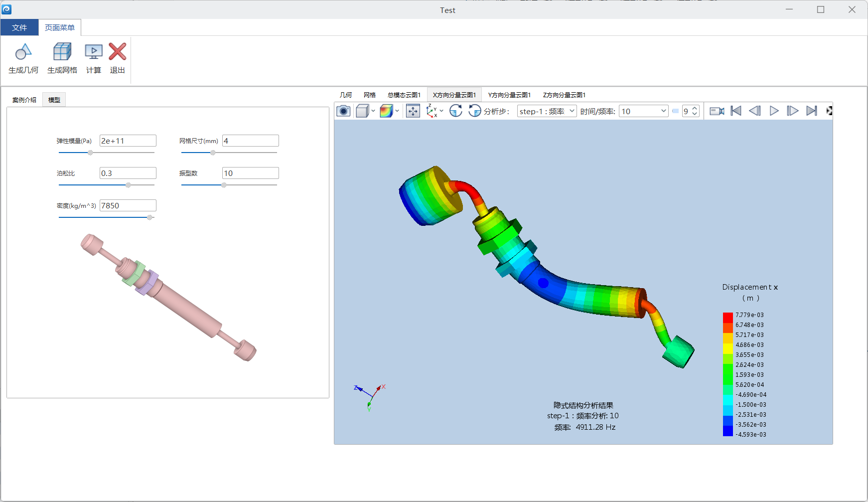Select the 页面菜单 ribbon tab

point(60,27)
